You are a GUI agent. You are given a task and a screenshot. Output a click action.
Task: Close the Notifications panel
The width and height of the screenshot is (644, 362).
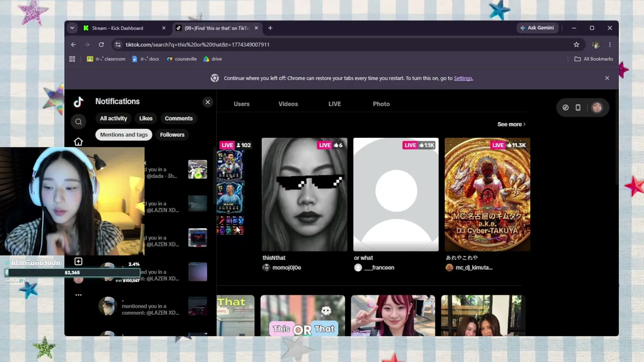point(207,102)
